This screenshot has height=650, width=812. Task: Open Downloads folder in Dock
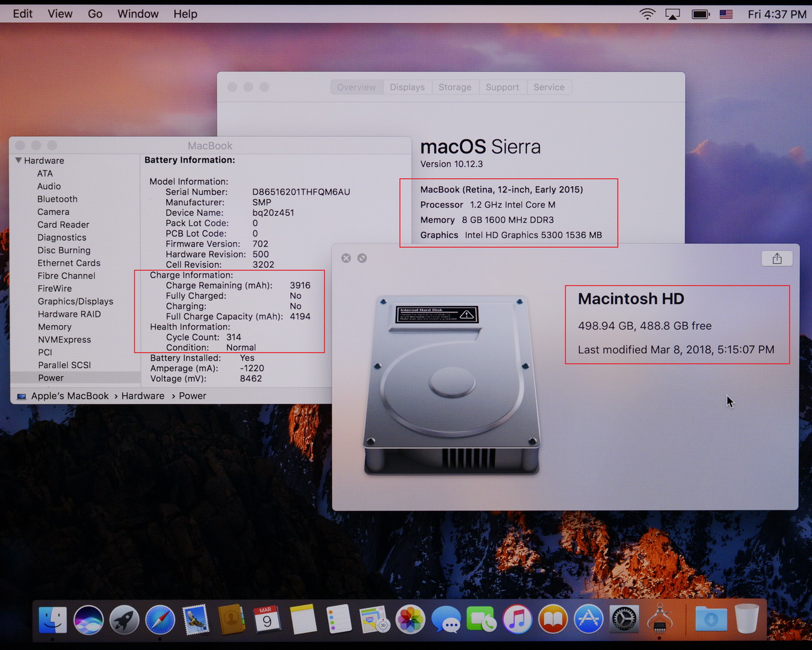click(711, 619)
